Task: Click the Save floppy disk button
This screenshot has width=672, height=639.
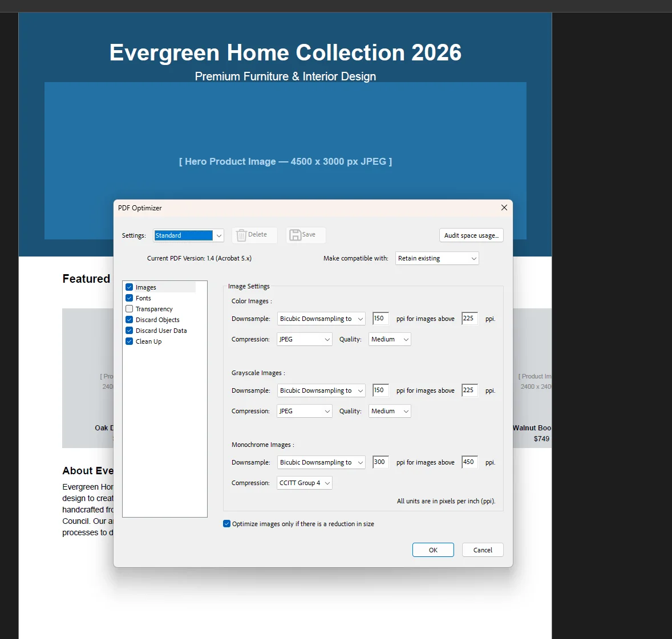Action: tap(306, 235)
